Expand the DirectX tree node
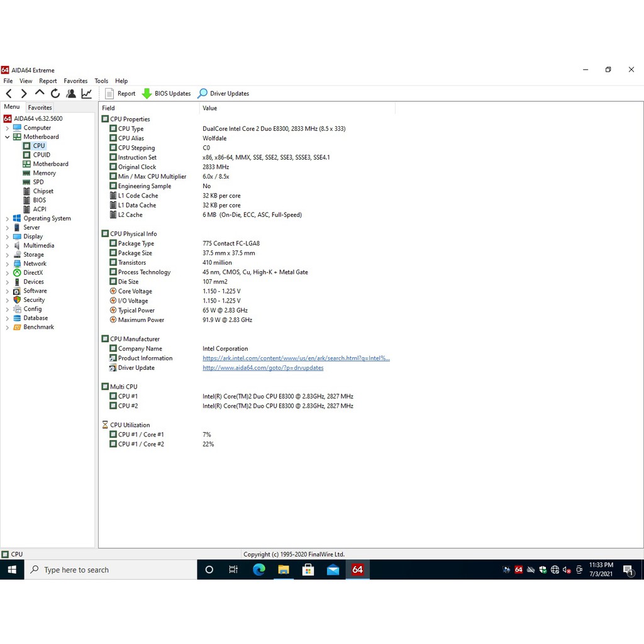Screen dimensions: 644x644 (7, 273)
